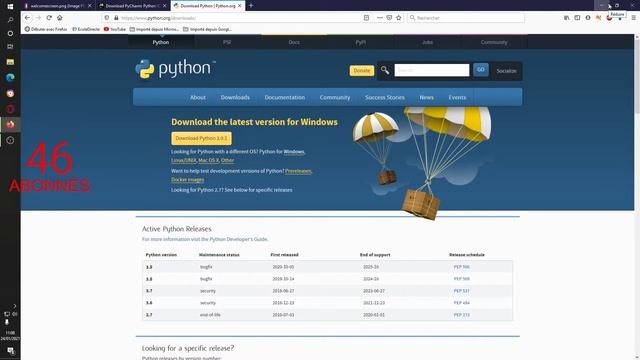The width and height of the screenshot is (640, 360).
Task: Open the Events menu
Action: [x=457, y=97]
